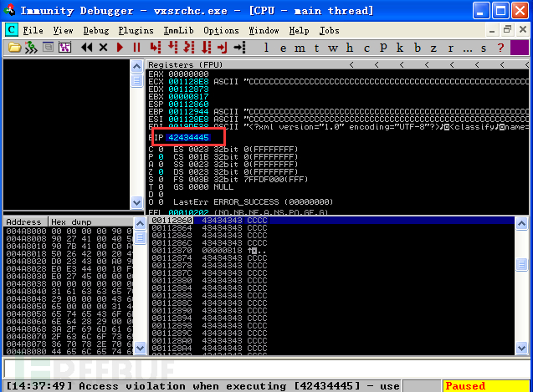Show memory map via 'm' button

pyautogui.click(x=300, y=48)
